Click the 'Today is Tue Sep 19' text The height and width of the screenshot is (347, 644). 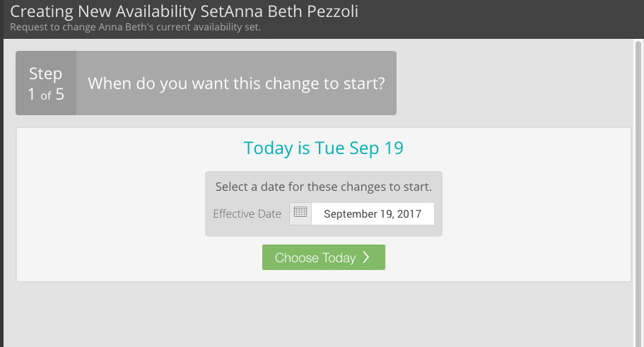click(x=324, y=148)
